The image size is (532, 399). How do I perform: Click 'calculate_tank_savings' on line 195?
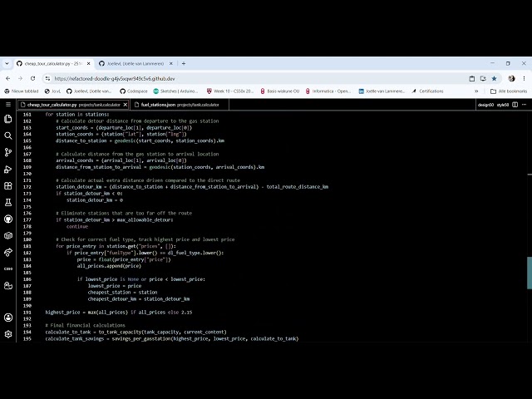[x=75, y=338]
